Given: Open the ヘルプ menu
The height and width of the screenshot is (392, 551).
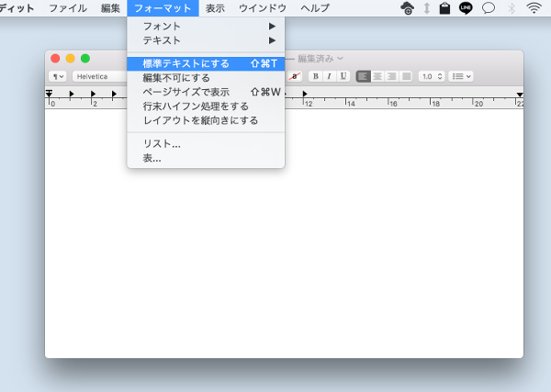Looking at the screenshot, I should [315, 8].
